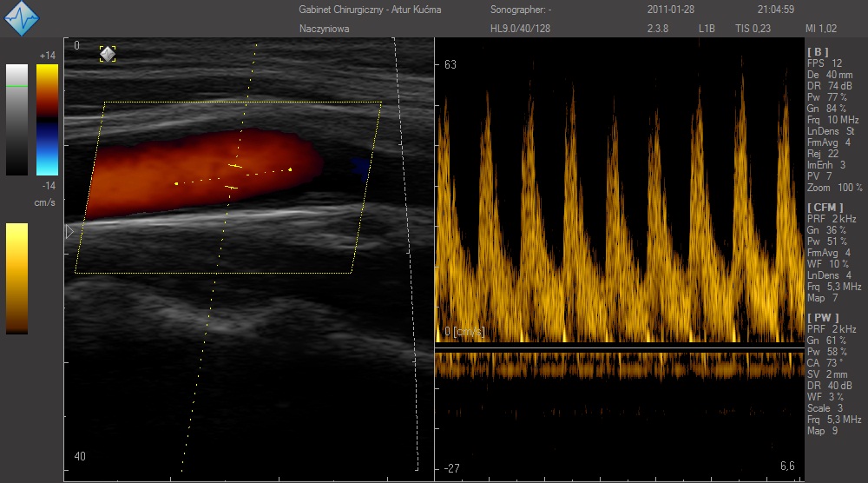Click the 'Sonographer: -' field
The height and width of the screenshot is (483, 868).
point(521,10)
